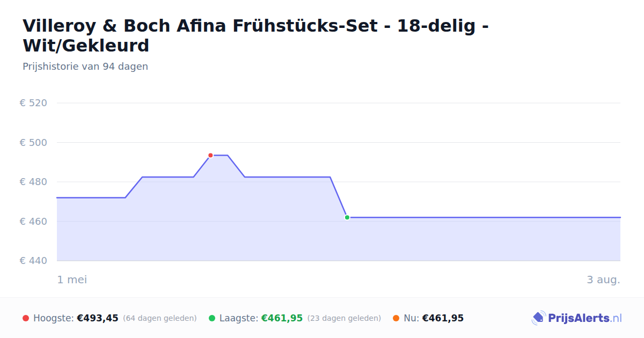Click the € 500 axis label

point(33,143)
